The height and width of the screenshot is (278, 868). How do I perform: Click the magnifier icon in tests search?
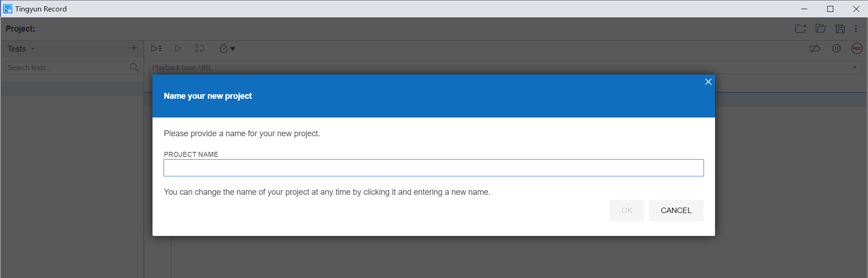134,67
